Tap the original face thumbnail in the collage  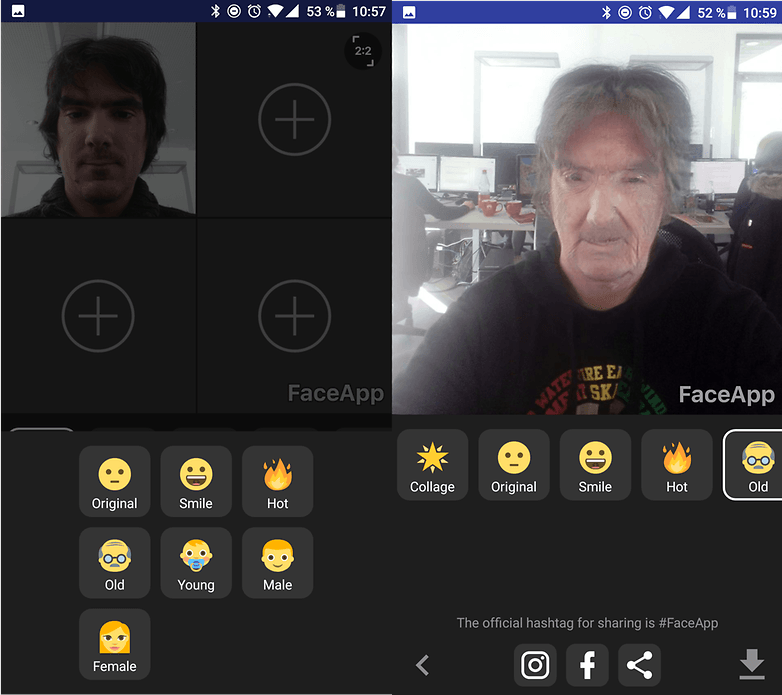tap(98, 120)
